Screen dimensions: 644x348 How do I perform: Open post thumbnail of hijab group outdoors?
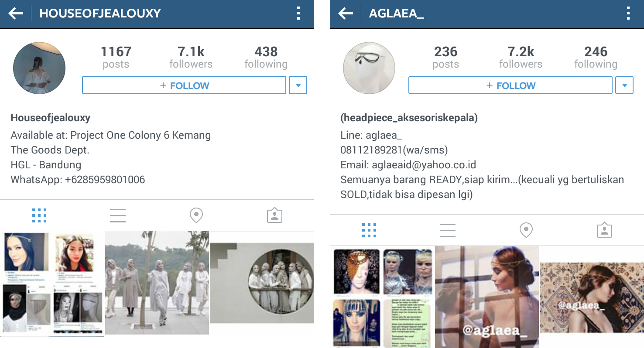tap(157, 283)
